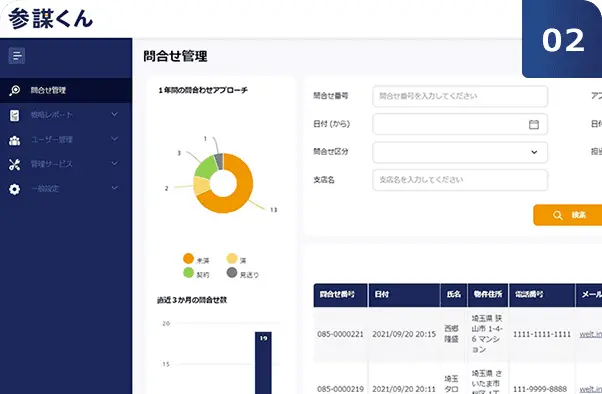602x394 pixels.
Task: Click the report document icon in sidebar
Action: tap(15, 115)
